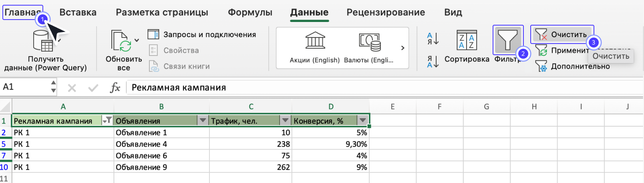The height and width of the screenshot is (183, 644).
Task: Select column G header
Action: (x=486, y=107)
